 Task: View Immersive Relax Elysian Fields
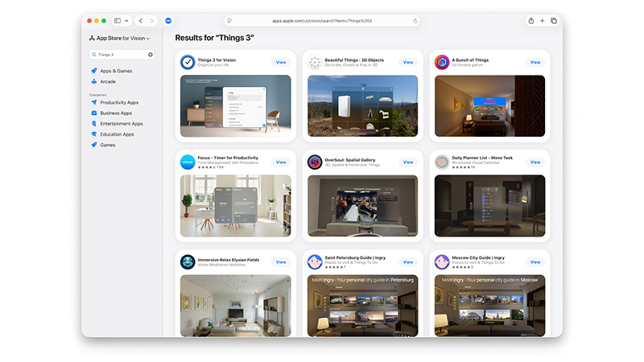pyautogui.click(x=281, y=262)
